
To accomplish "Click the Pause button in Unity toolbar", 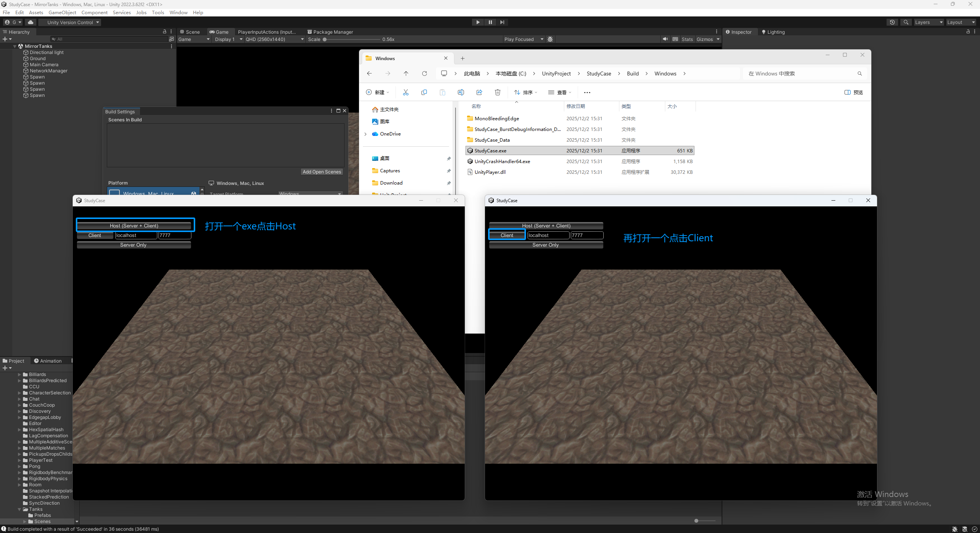I will (x=490, y=22).
